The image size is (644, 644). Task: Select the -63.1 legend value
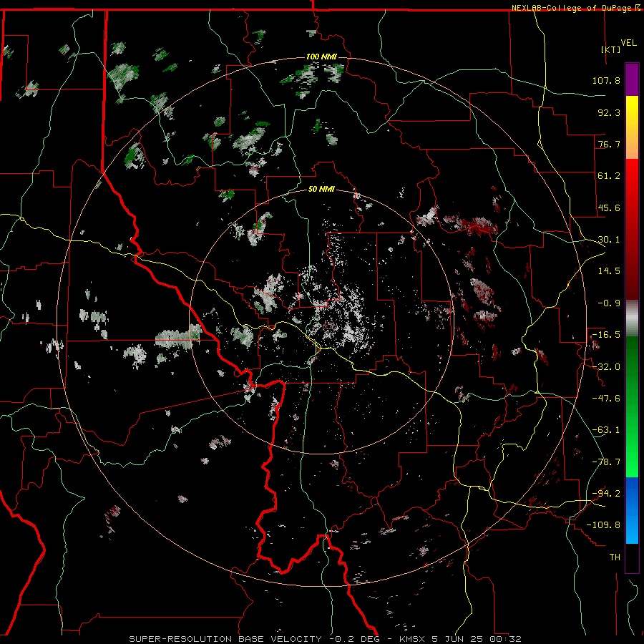606,430
